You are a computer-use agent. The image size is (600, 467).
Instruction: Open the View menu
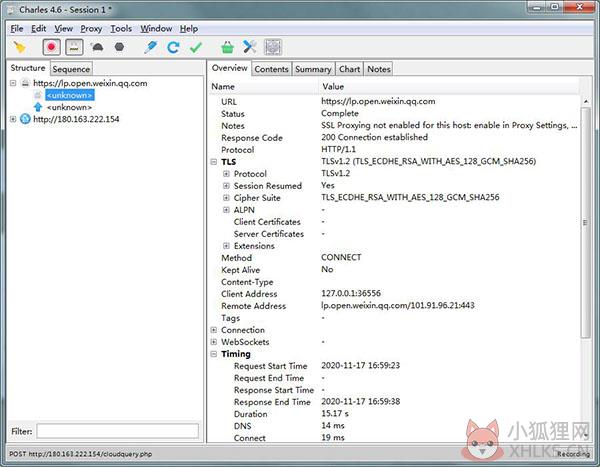tap(64, 29)
